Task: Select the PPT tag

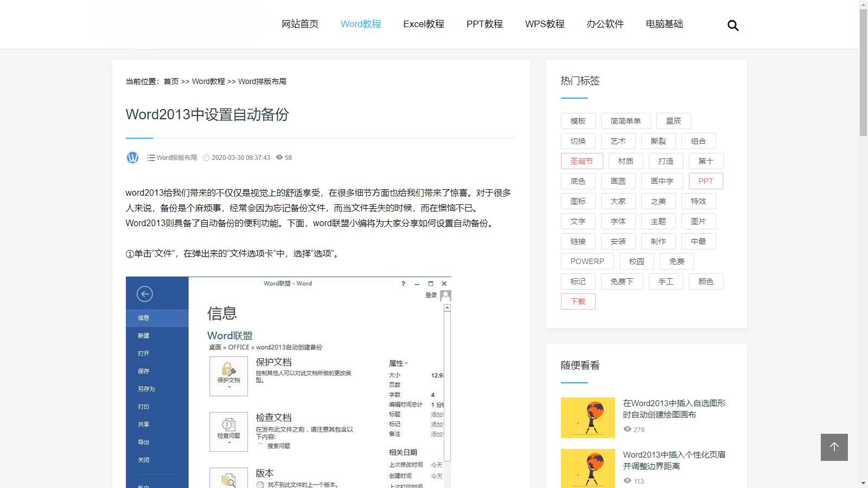Action: [706, 181]
